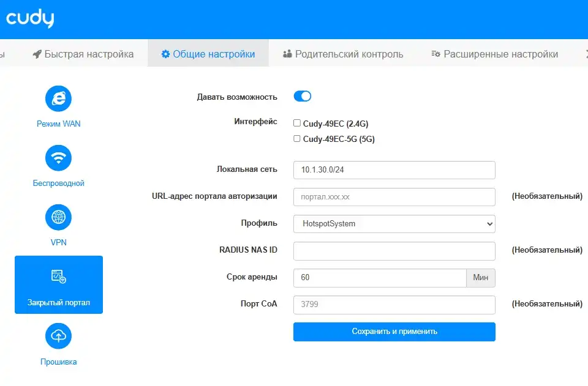
Task: Click the gear icon on Общие настройки tab
Action: [x=165, y=54]
